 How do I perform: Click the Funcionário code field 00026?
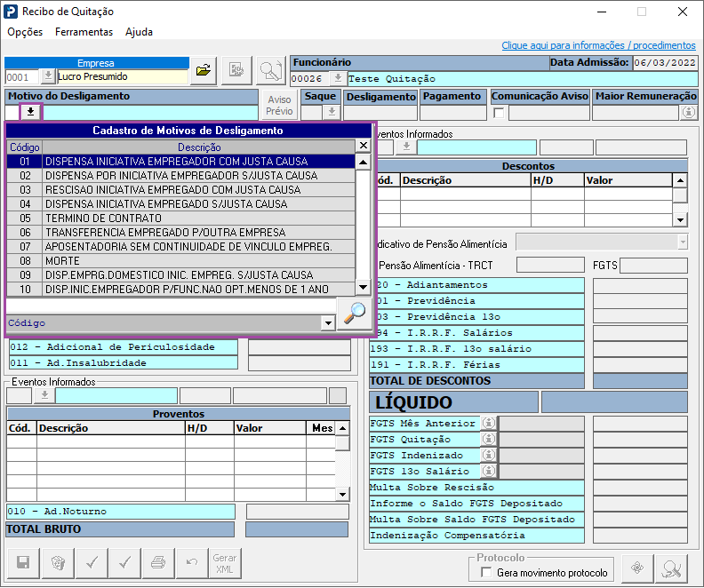coord(310,79)
